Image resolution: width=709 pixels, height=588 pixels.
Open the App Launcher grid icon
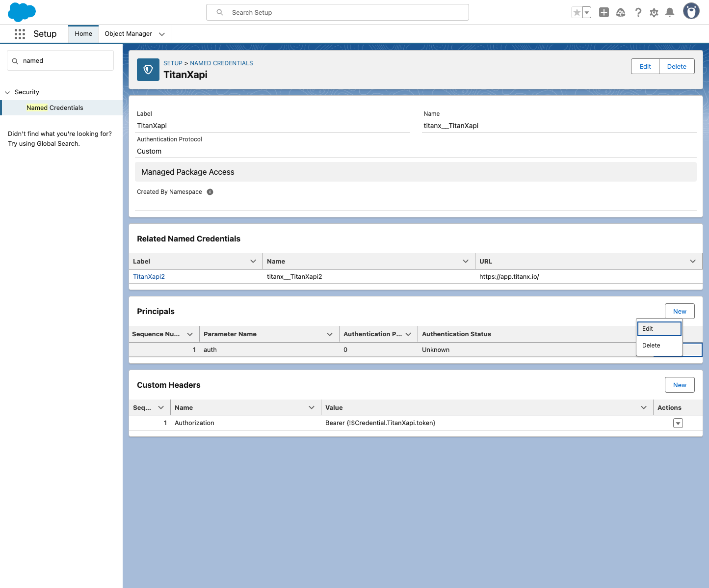[20, 34]
